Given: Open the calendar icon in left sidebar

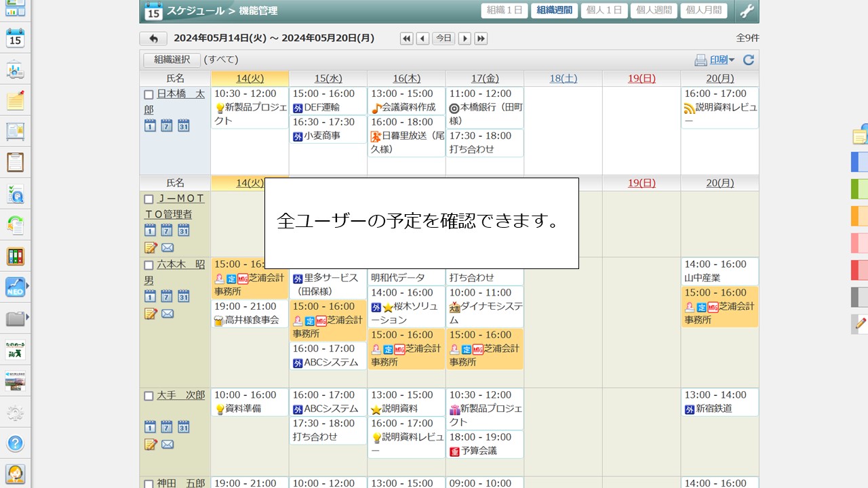Looking at the screenshot, I should tap(15, 38).
